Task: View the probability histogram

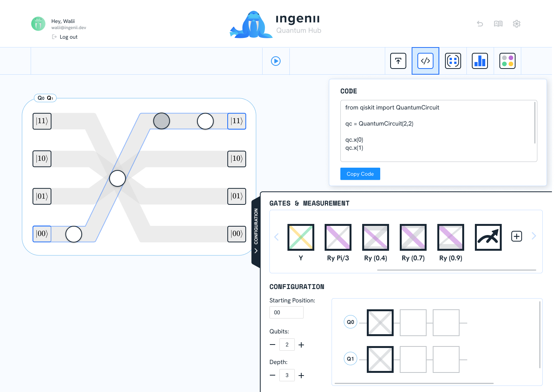Action: click(x=480, y=60)
